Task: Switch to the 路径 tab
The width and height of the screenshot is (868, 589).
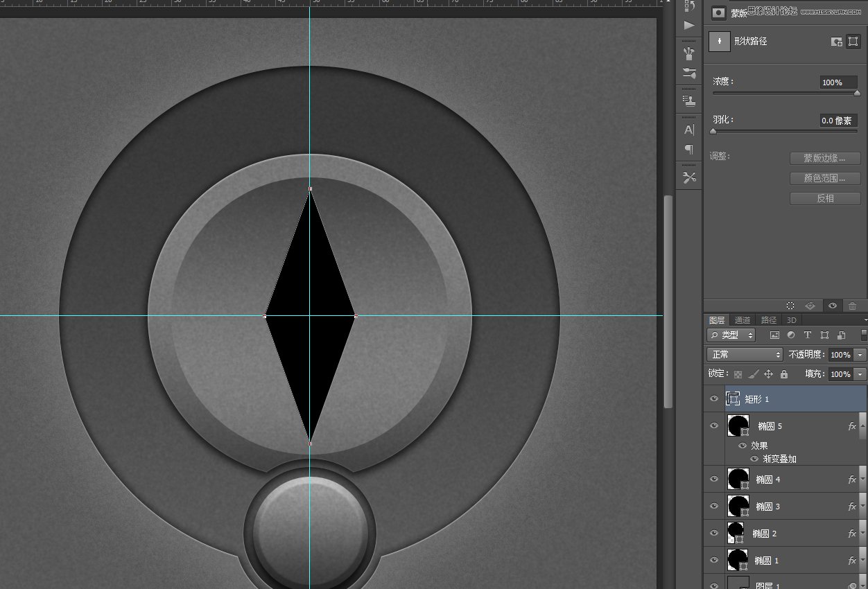Action: 769,320
